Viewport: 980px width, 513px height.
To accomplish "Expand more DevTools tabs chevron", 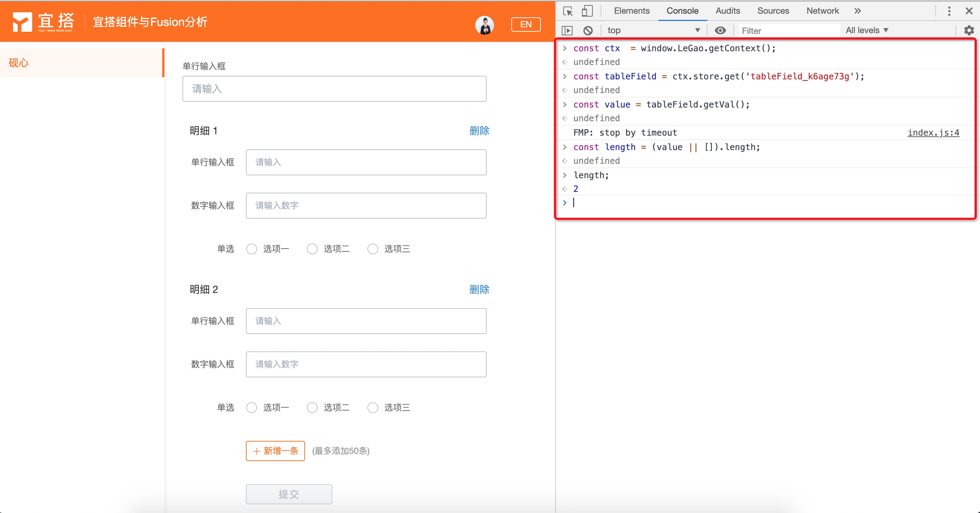I will (x=857, y=11).
